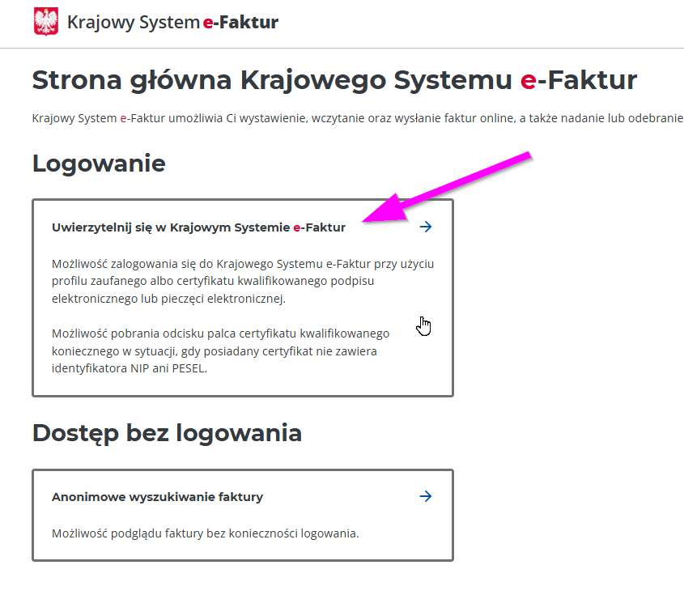Open the Anonimowe wyszukiwanie faktury link

157,497
